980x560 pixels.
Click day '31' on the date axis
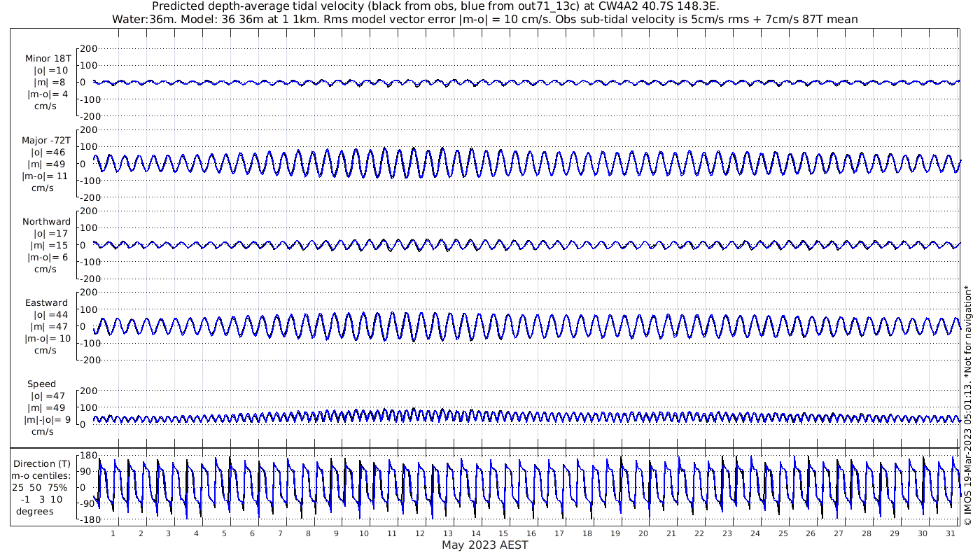[x=951, y=533]
